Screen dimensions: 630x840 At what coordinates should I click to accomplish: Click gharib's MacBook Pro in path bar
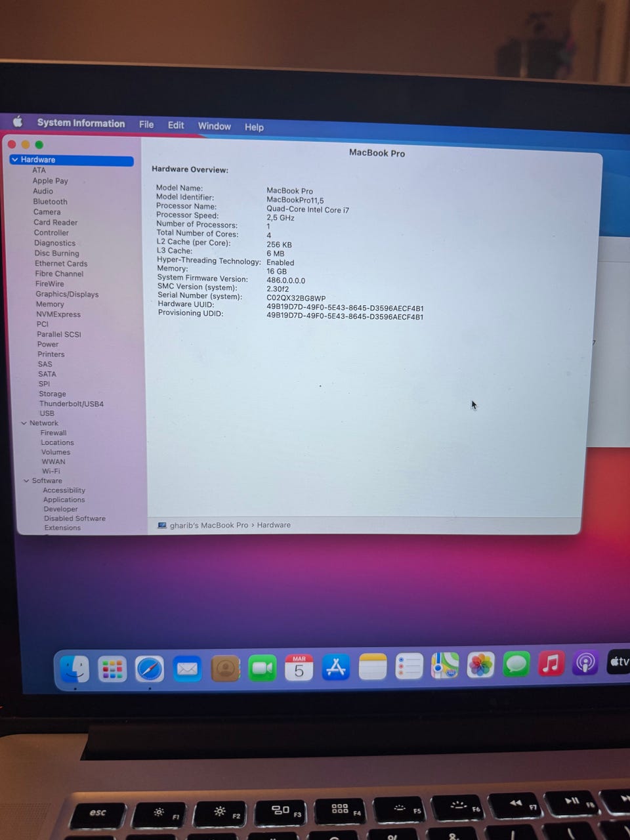click(208, 525)
